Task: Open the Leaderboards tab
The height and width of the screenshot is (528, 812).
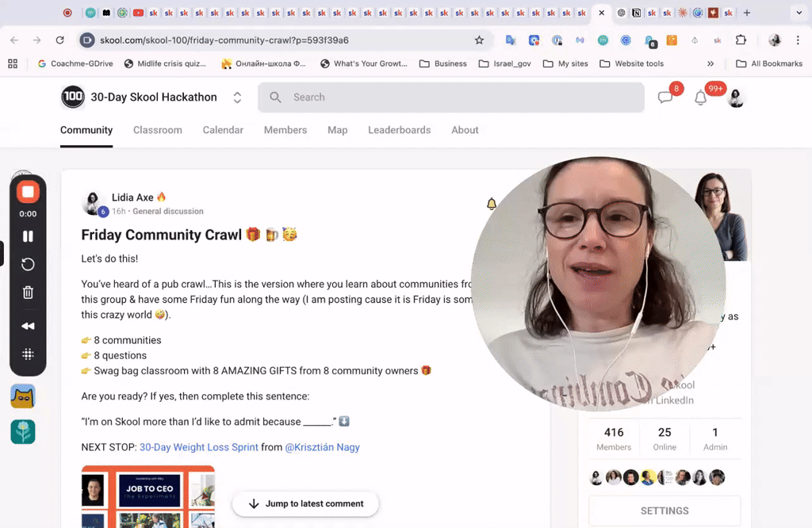Action: pyautogui.click(x=399, y=130)
